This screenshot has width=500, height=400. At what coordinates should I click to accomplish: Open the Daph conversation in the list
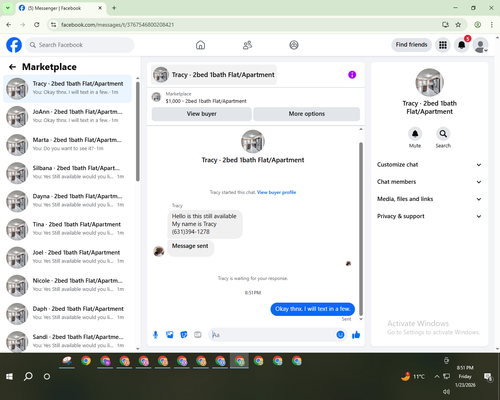coord(67,314)
